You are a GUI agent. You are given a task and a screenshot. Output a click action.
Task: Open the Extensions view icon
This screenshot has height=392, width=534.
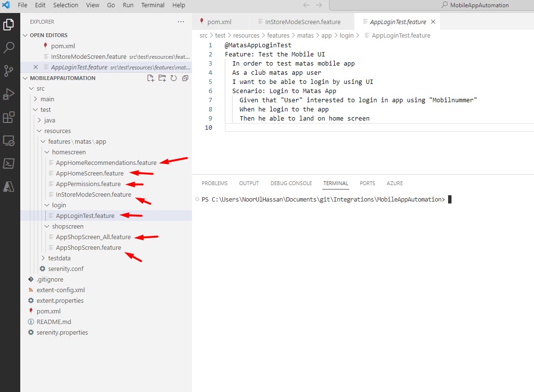click(x=9, y=117)
